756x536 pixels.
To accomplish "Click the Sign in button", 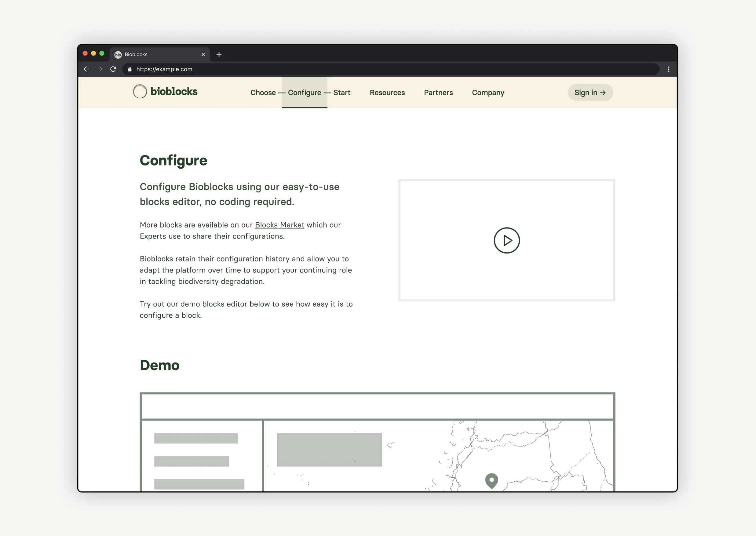I will click(x=590, y=93).
